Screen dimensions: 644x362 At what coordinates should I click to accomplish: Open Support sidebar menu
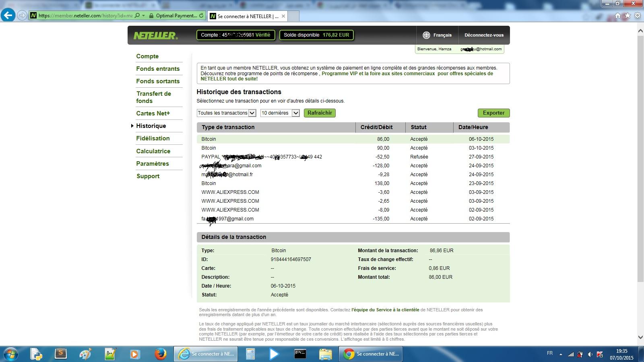148,176
